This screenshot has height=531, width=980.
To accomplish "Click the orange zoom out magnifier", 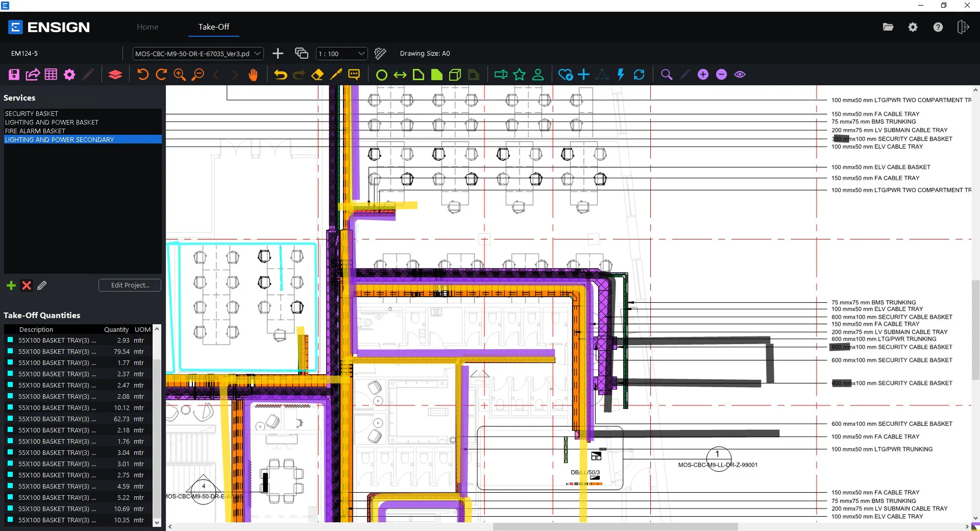I will pos(198,75).
